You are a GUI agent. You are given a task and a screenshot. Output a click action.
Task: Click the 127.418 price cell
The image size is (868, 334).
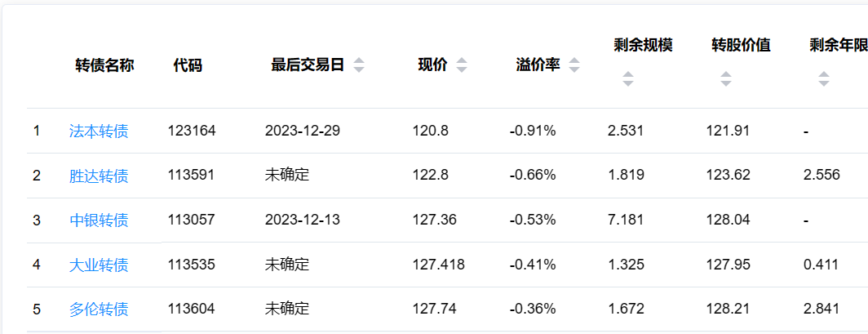pos(439,265)
